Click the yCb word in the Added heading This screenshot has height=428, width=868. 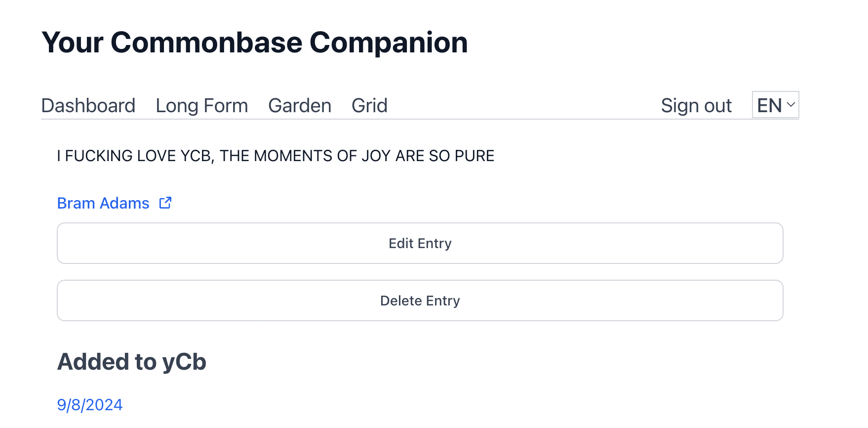tap(184, 362)
